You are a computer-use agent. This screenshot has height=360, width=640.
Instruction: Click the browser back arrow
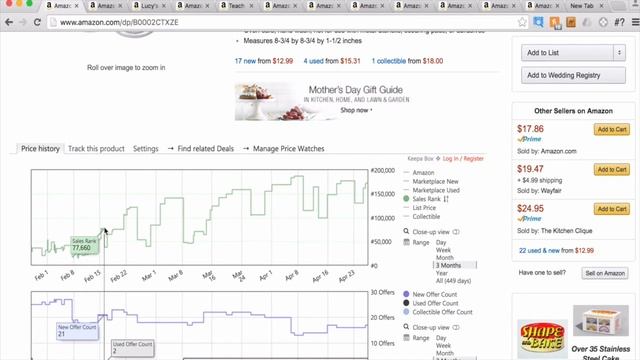tap(9, 22)
